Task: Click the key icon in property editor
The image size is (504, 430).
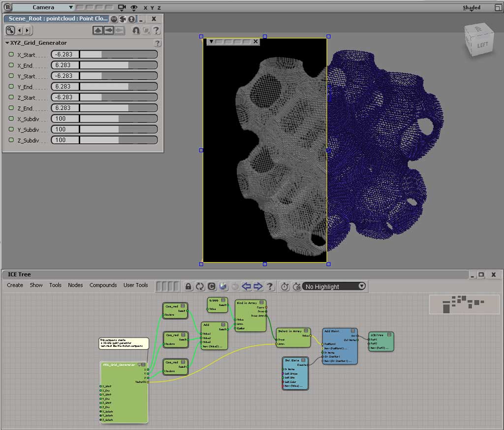Action: (10, 30)
